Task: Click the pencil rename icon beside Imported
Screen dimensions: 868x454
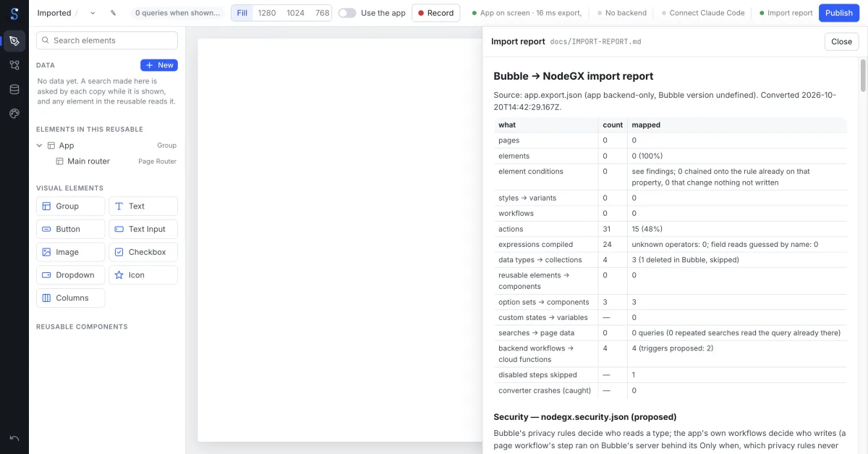Action: click(114, 13)
